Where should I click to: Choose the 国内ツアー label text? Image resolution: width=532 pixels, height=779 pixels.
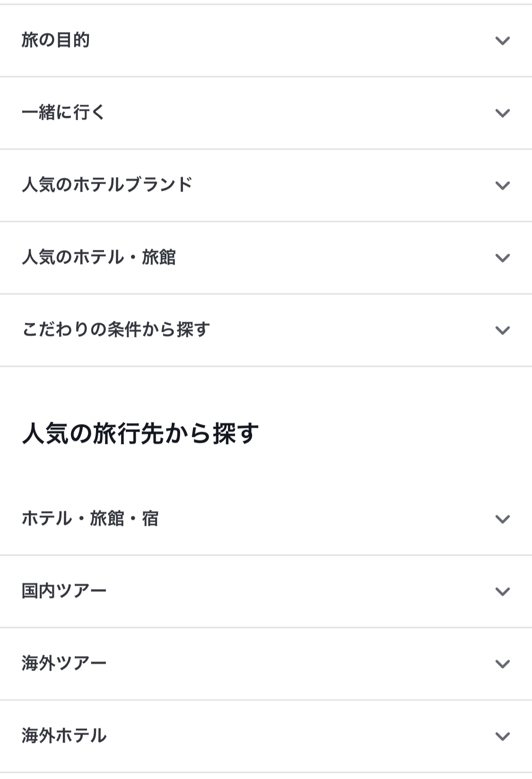[64, 591]
